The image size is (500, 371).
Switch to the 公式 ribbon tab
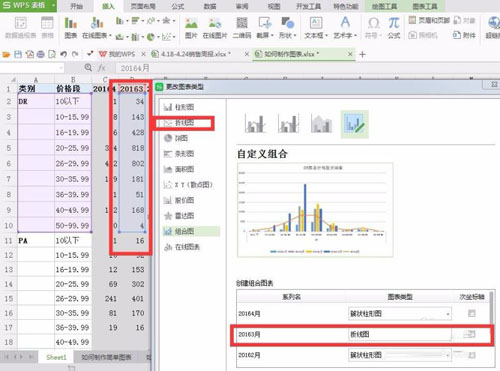(178, 6)
